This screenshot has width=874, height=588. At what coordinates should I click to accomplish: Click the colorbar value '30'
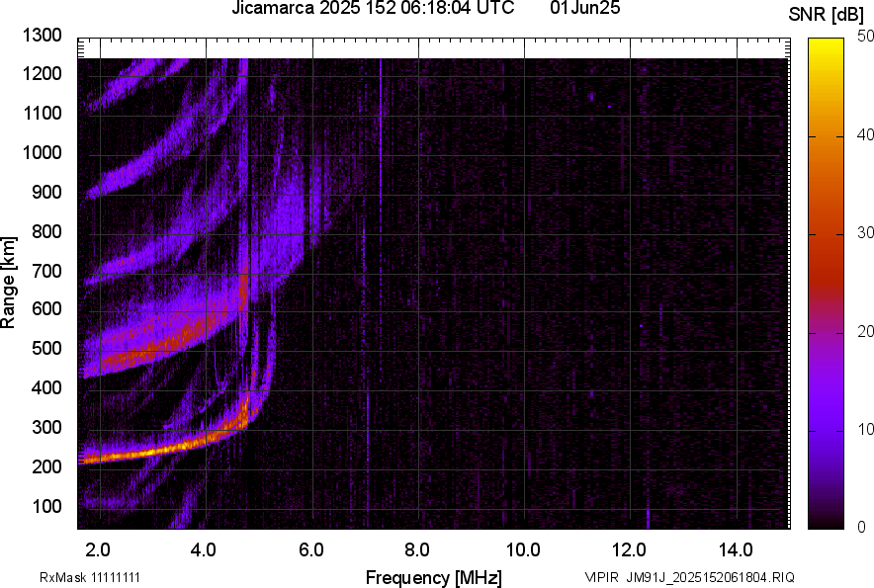[x=866, y=233]
